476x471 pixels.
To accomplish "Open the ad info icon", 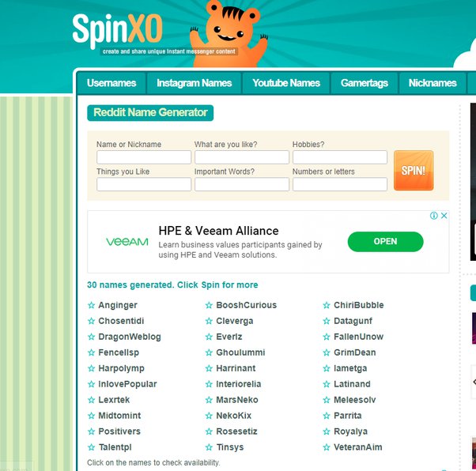I will point(434,216).
